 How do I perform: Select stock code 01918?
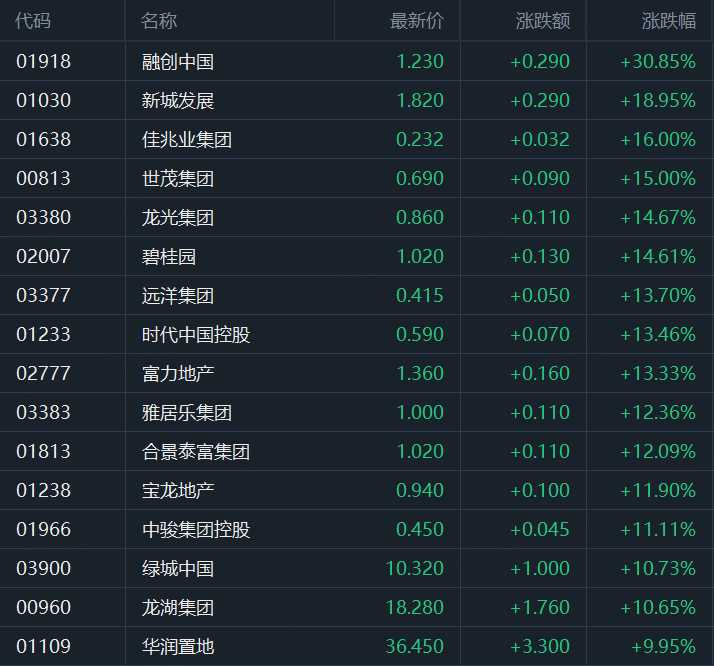43,61
